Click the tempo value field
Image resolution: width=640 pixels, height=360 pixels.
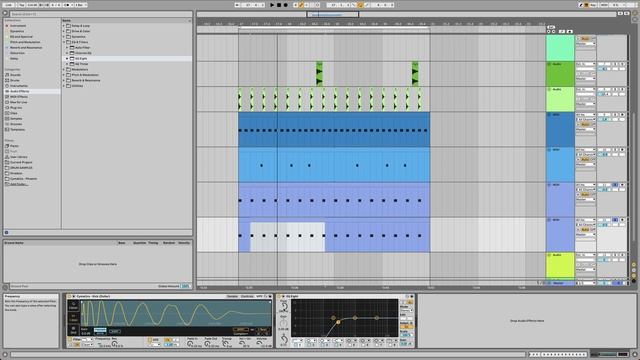coord(32,5)
